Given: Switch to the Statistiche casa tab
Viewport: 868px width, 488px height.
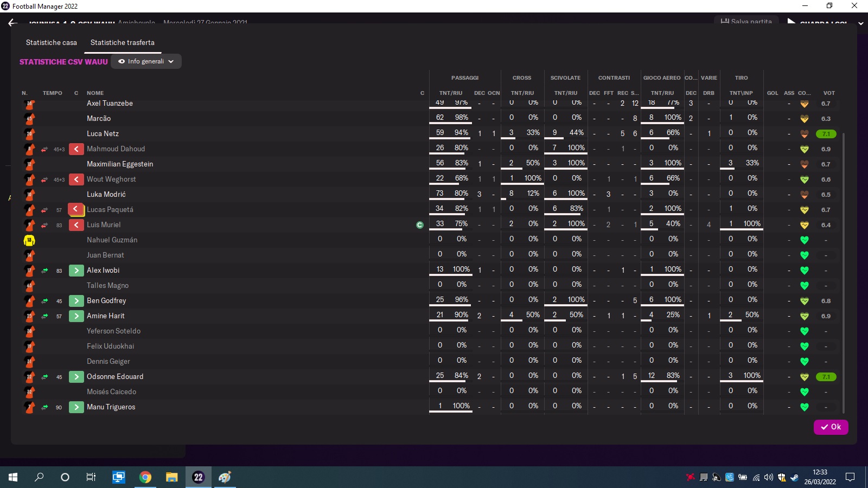Looking at the screenshot, I should [52, 42].
